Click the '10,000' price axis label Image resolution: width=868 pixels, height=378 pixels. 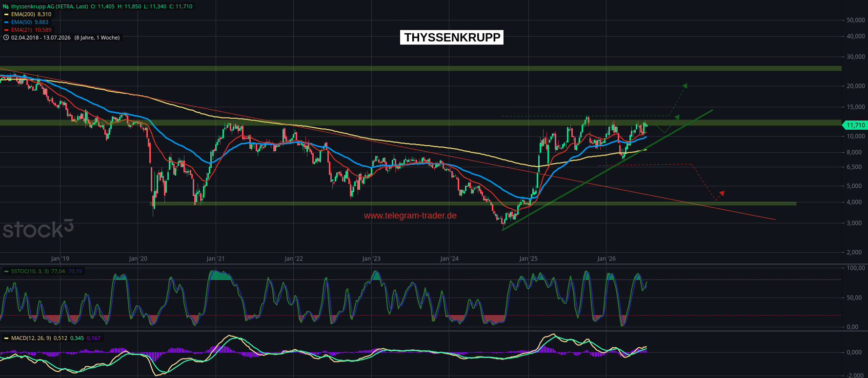point(856,136)
